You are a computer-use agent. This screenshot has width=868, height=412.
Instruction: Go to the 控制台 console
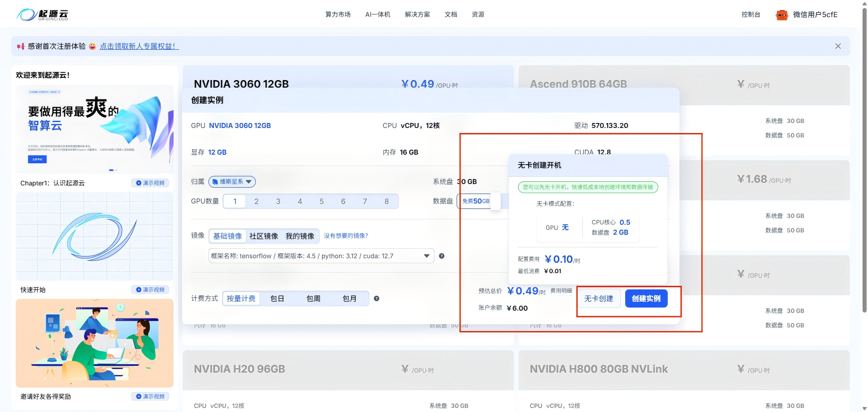point(750,14)
